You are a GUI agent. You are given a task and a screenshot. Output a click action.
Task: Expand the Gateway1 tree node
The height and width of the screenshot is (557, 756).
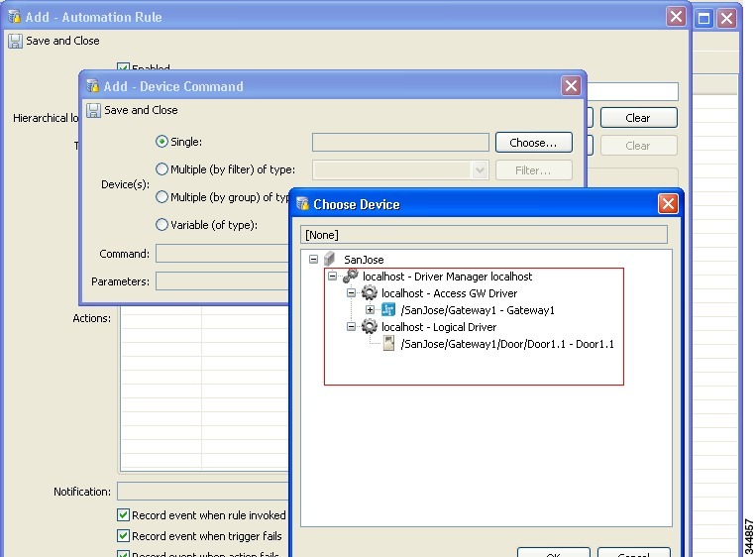coord(370,310)
